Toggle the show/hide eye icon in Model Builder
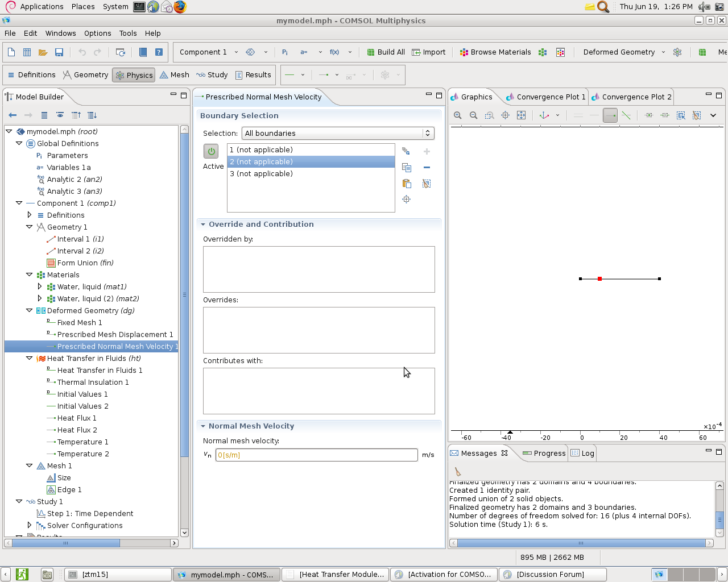728x582 pixels. (x=60, y=115)
